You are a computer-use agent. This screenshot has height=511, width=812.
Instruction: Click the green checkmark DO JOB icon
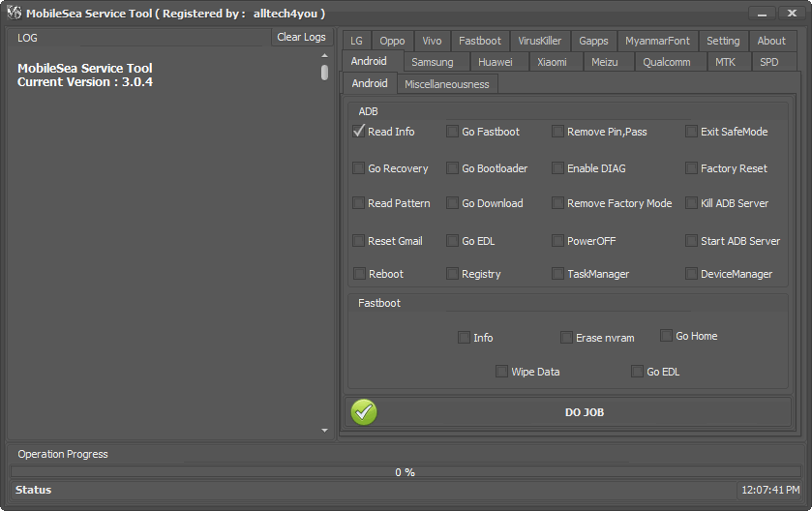pyautogui.click(x=364, y=412)
